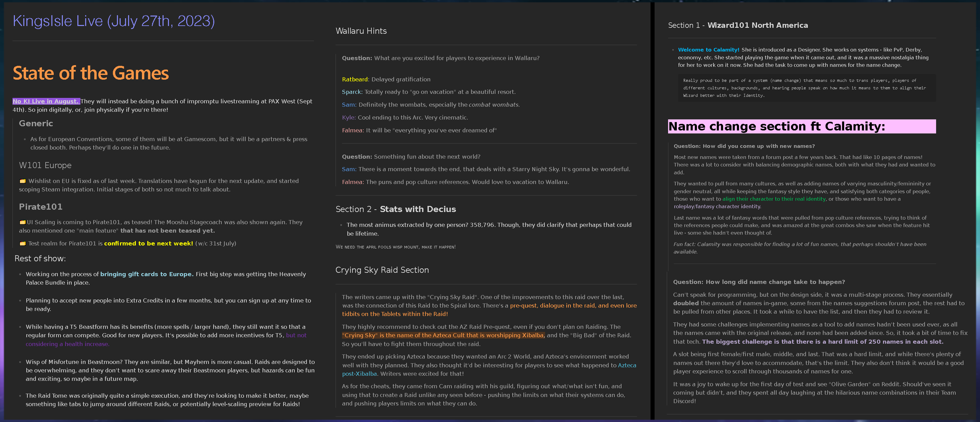980x422 pixels.
Task: Click folder emoji before 'UI Scaling is coming'
Action: 23,222
